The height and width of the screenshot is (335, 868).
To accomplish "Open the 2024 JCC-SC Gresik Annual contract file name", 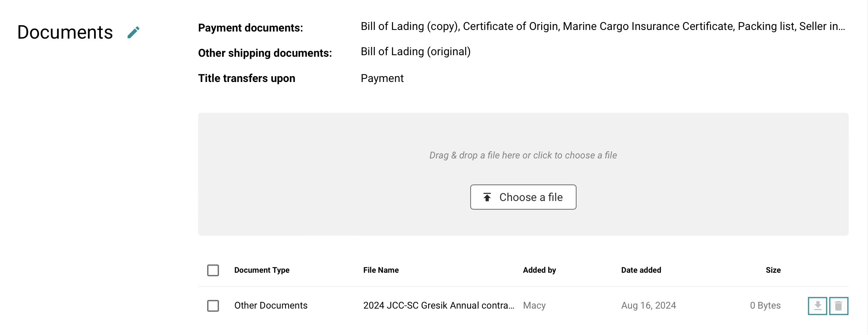I will [x=439, y=305].
